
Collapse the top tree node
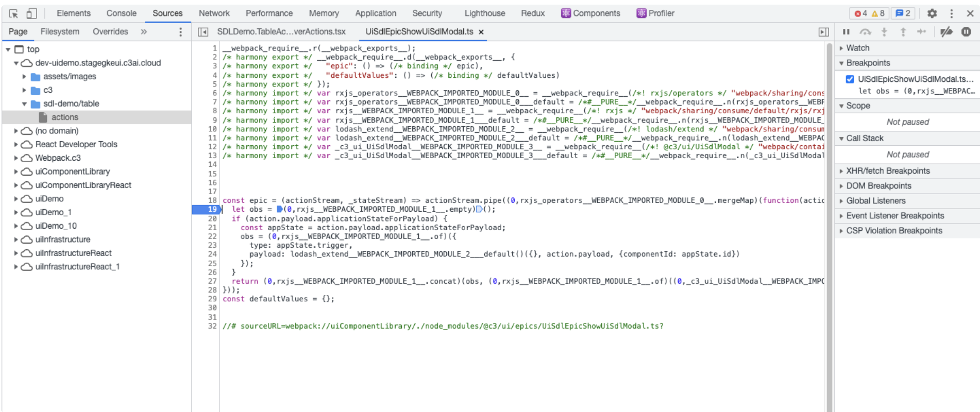point(8,49)
